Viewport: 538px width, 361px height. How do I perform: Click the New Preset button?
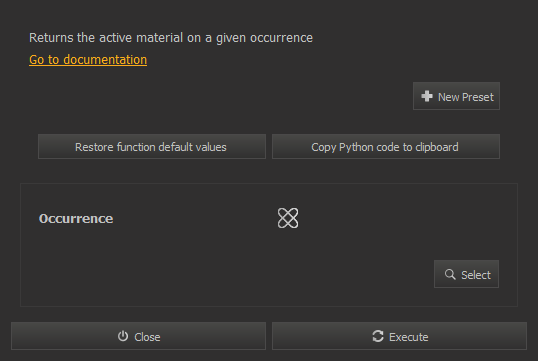pyautogui.click(x=456, y=96)
